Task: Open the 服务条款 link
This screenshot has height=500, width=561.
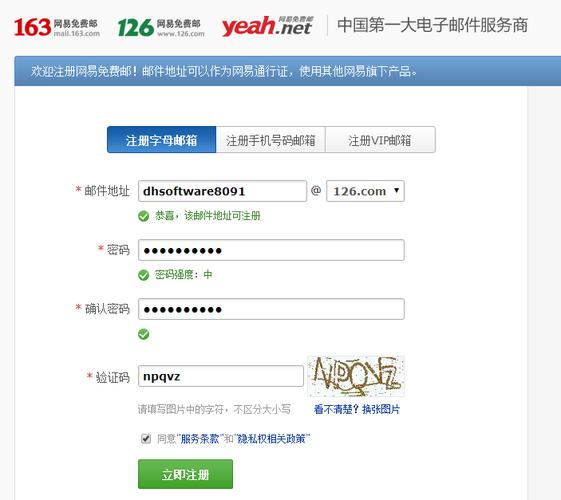Action: click(x=200, y=438)
